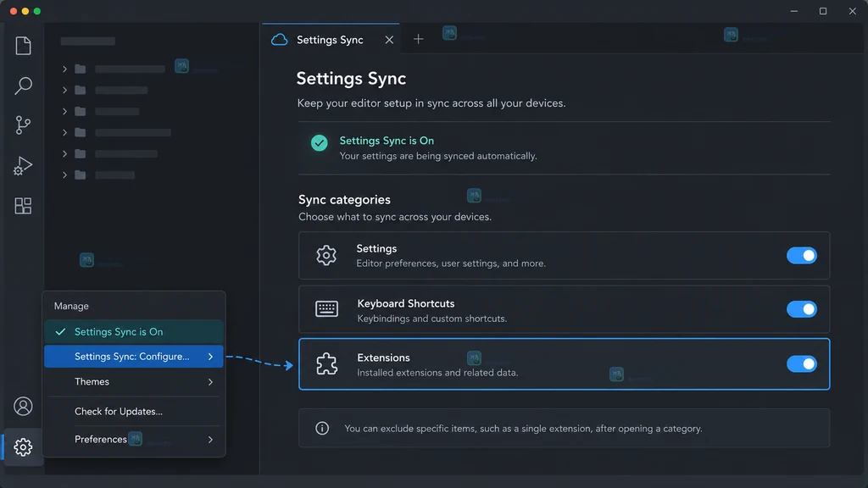Open 'Settings Sync: Configure...' submenu

tap(134, 357)
